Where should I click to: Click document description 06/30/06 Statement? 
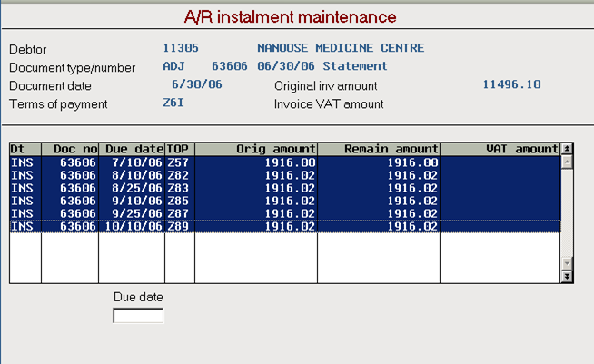322,66
